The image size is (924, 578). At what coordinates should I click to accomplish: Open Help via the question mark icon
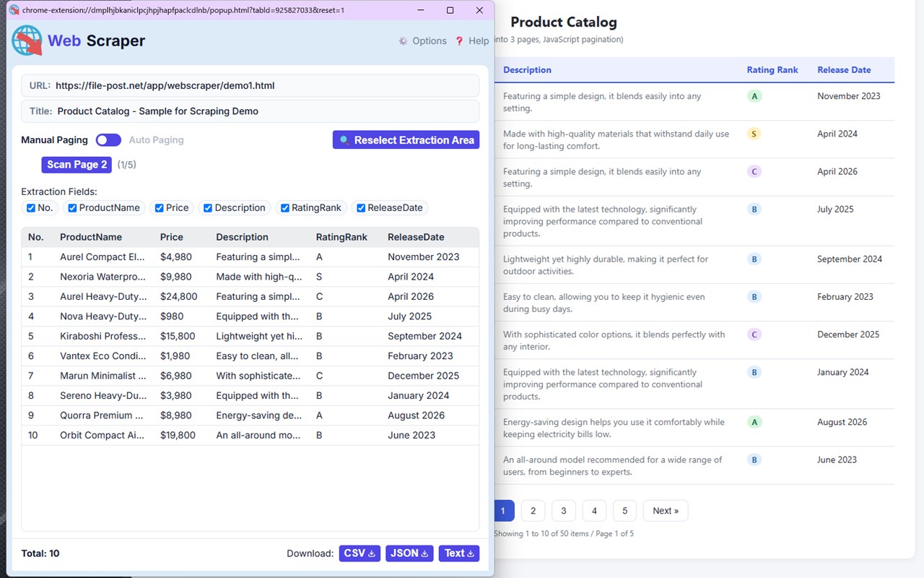pyautogui.click(x=459, y=41)
